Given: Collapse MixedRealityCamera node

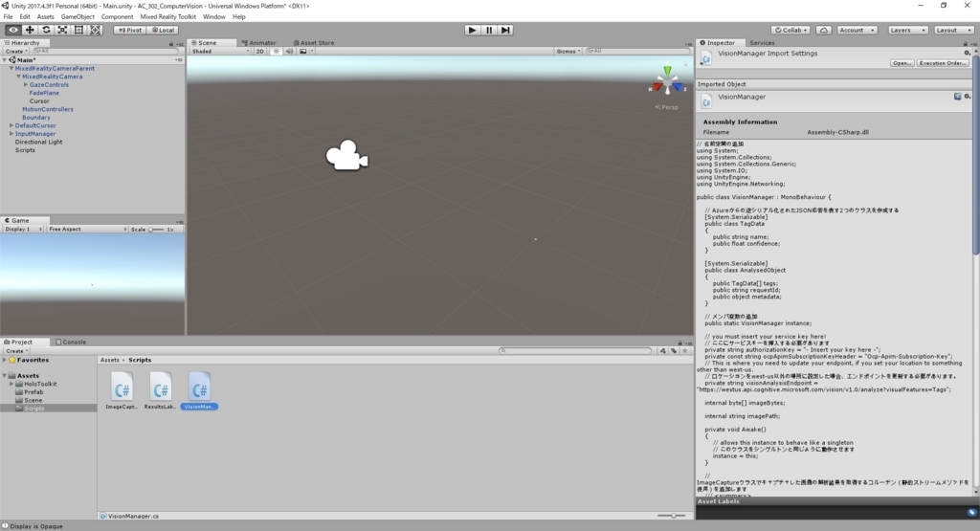Looking at the screenshot, I should click(19, 77).
